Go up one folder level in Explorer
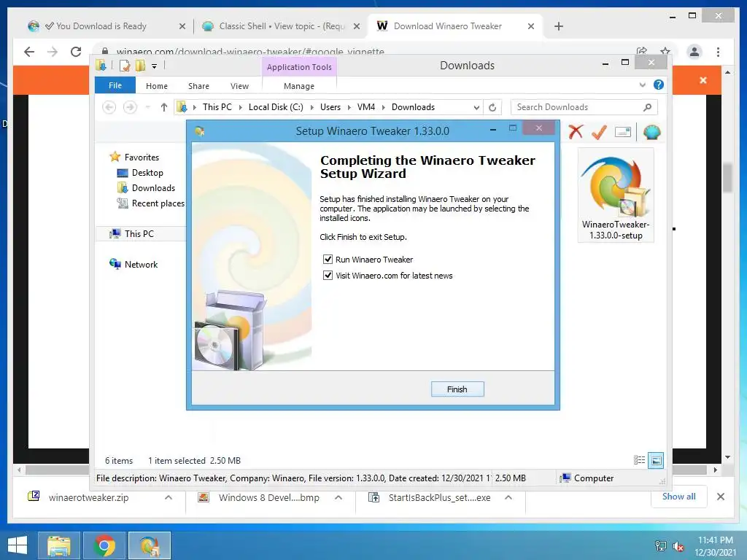The height and width of the screenshot is (560, 747). 164,107
